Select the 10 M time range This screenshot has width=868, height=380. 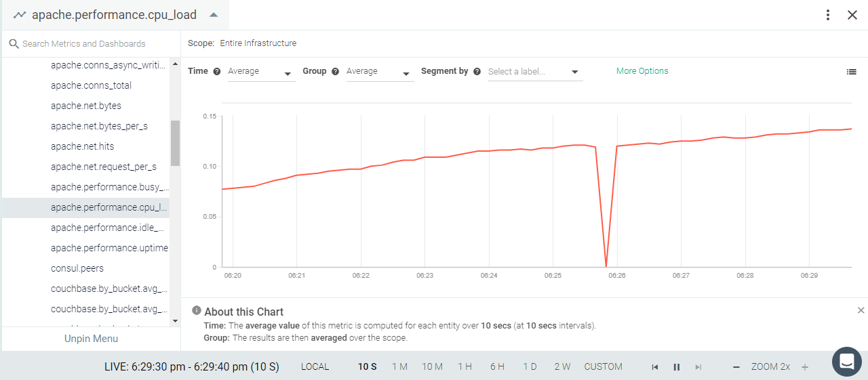(432, 366)
